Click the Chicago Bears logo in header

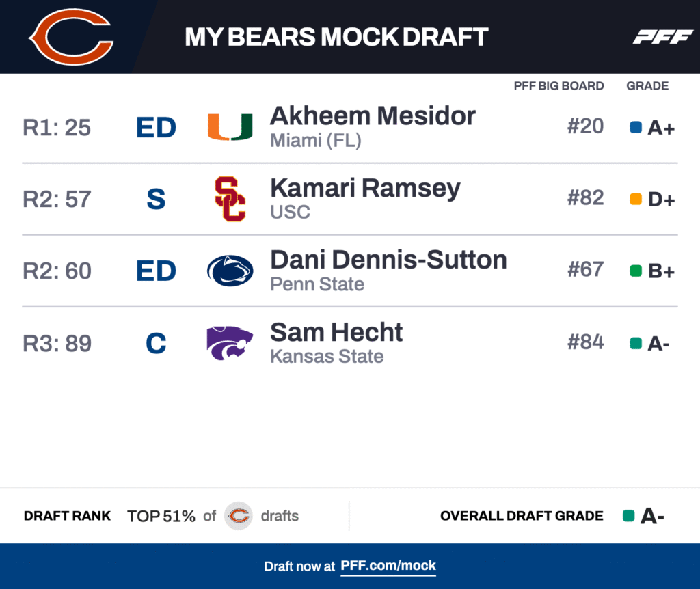click(x=70, y=37)
